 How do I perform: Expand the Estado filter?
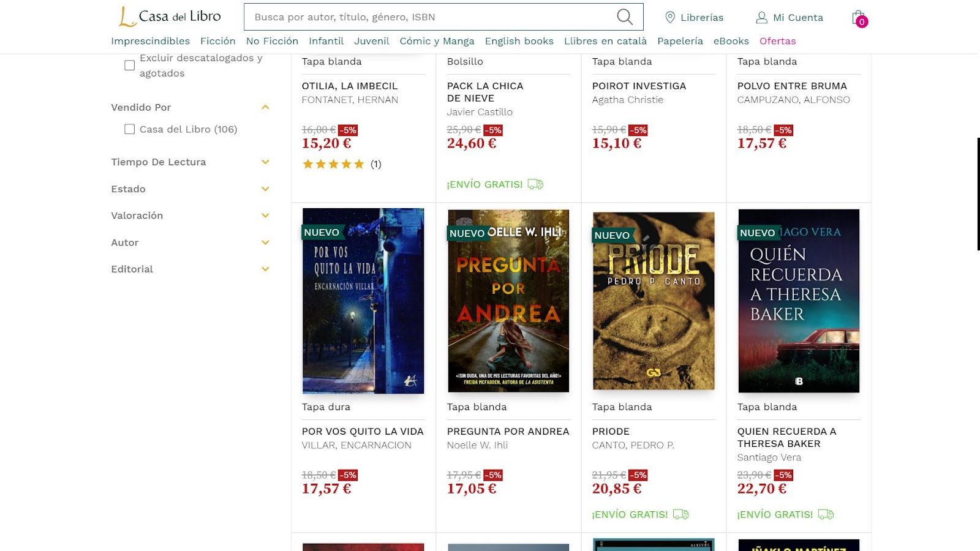pos(265,189)
